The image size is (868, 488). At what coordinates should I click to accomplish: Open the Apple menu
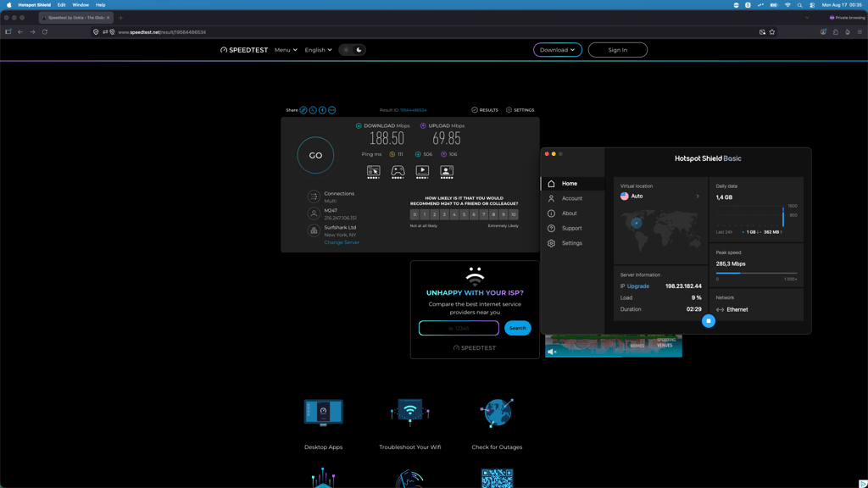(x=8, y=5)
